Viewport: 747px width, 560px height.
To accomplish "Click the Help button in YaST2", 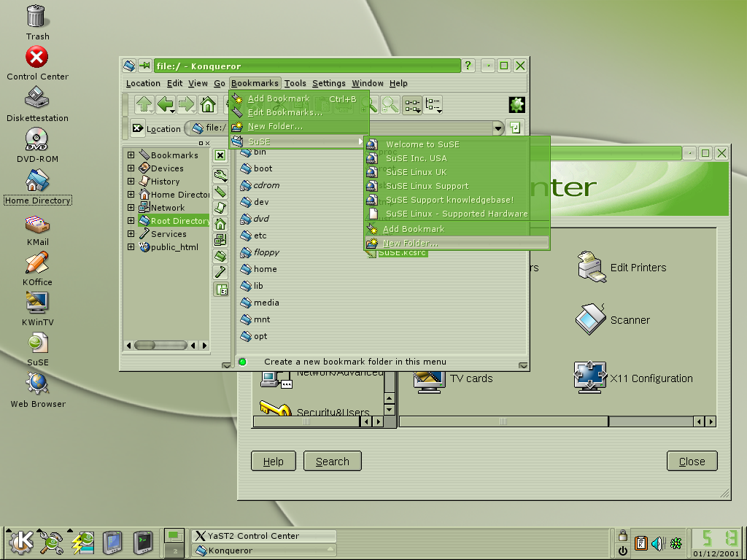I will coord(274,461).
